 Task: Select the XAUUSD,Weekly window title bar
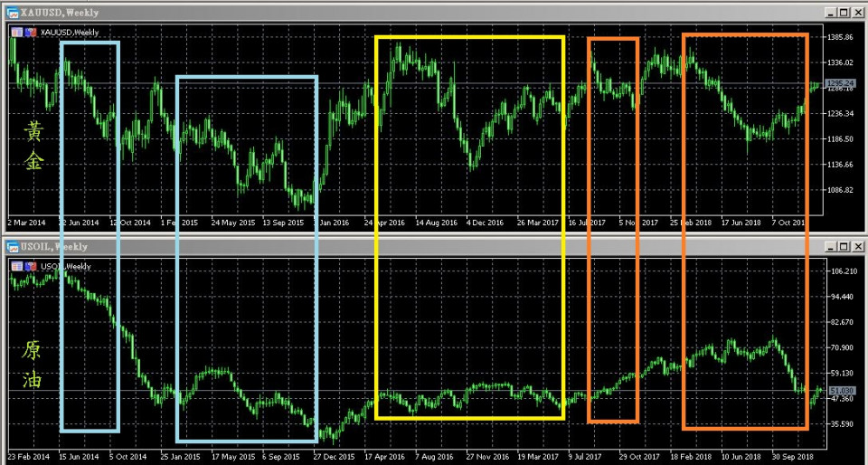(362, 13)
